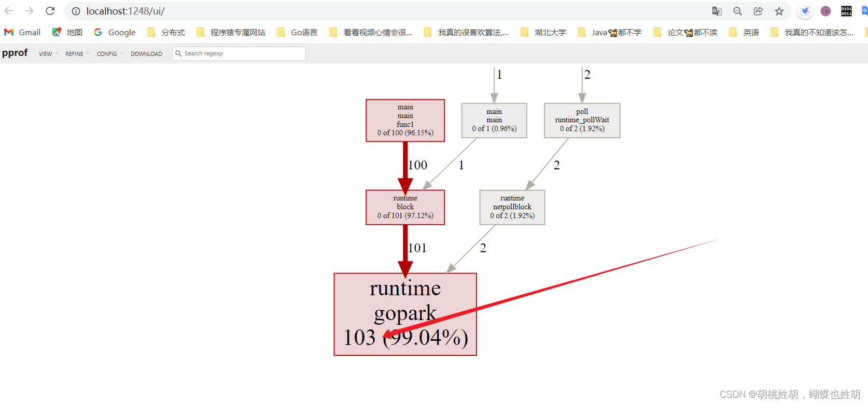Open Gmail bookmark

[22, 32]
